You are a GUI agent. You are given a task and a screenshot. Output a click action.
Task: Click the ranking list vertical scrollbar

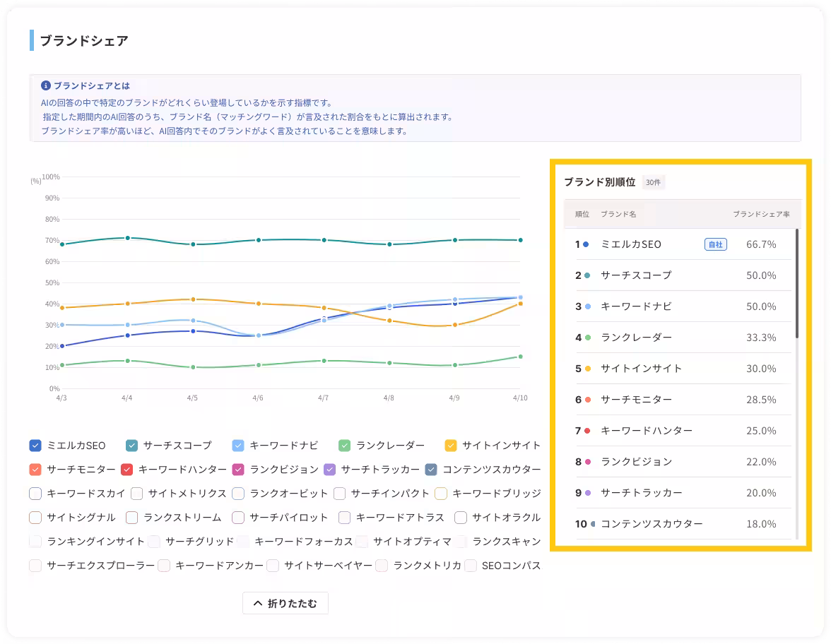pos(796,283)
